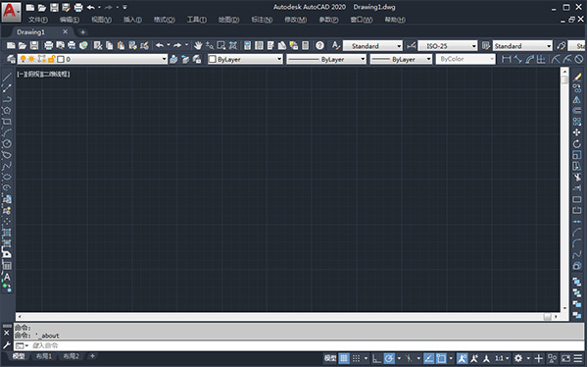Image resolution: width=588 pixels, height=367 pixels.
Task: Expand the workspace switching gear dropdown
Action: (528, 358)
